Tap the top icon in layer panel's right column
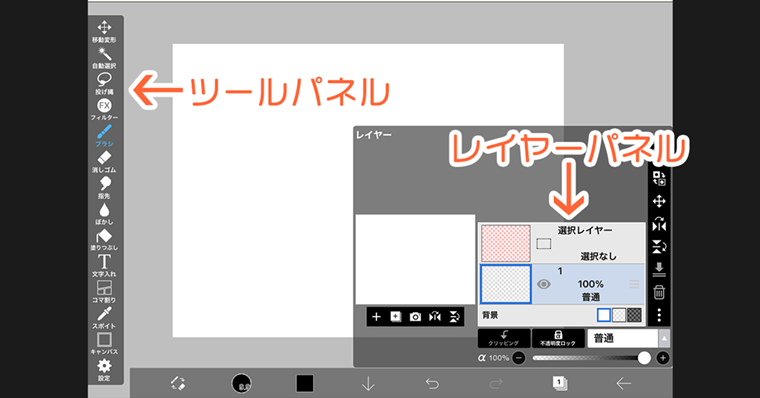 click(x=659, y=178)
